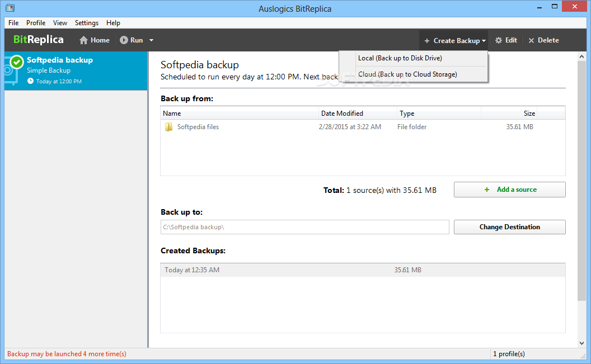Click the clock icon beside Today at 12:00 PM
Image resolution: width=591 pixels, height=364 pixels.
pyautogui.click(x=30, y=81)
